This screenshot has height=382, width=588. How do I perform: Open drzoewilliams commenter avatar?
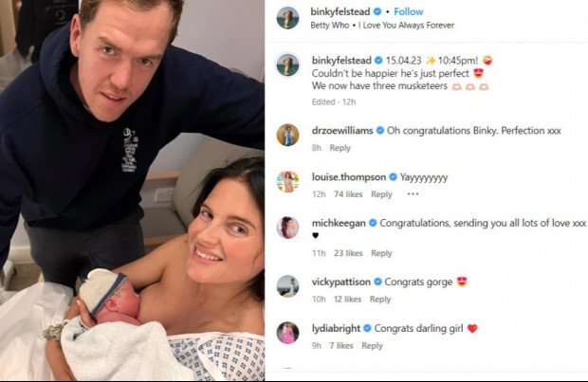click(287, 135)
